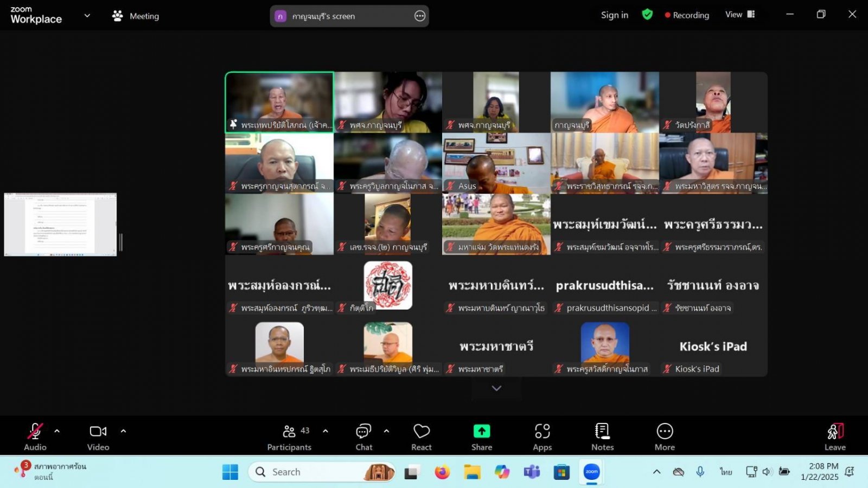Viewport: 868px width, 488px height.
Task: Click the panel divider handle beside thumbnail
Action: [x=121, y=242]
